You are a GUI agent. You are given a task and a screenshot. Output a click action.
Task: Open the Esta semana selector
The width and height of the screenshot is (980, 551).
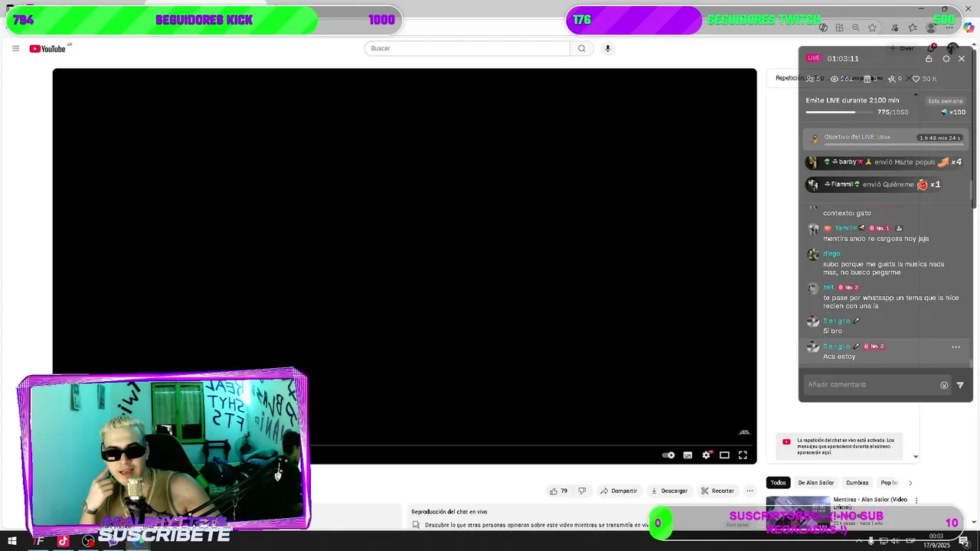(x=945, y=101)
